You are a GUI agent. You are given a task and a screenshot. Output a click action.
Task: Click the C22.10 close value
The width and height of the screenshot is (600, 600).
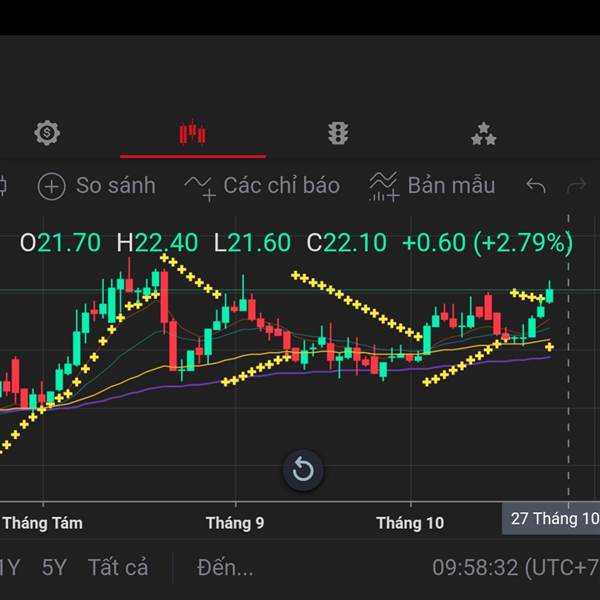click(x=346, y=243)
